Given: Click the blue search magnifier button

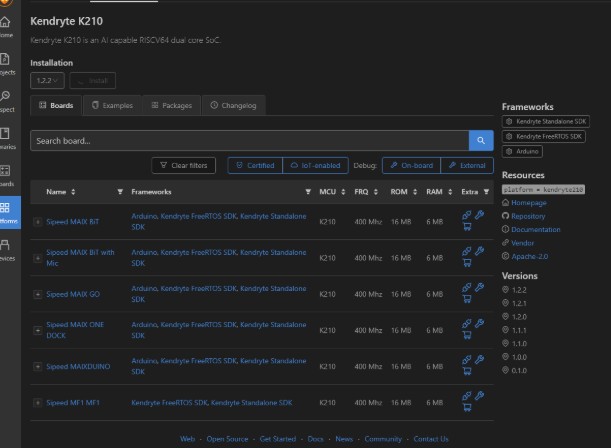Looking at the screenshot, I should 481,140.
